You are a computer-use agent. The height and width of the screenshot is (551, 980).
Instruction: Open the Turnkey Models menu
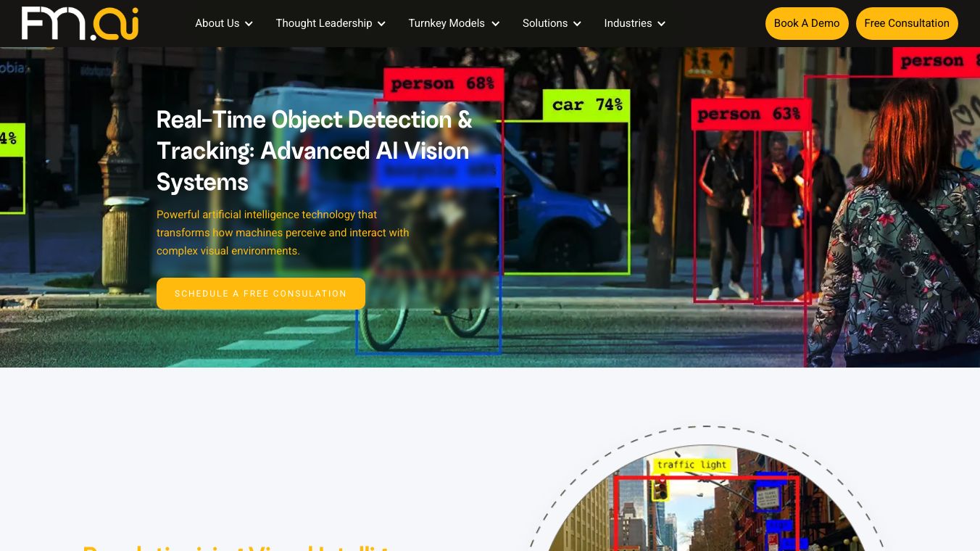click(447, 23)
